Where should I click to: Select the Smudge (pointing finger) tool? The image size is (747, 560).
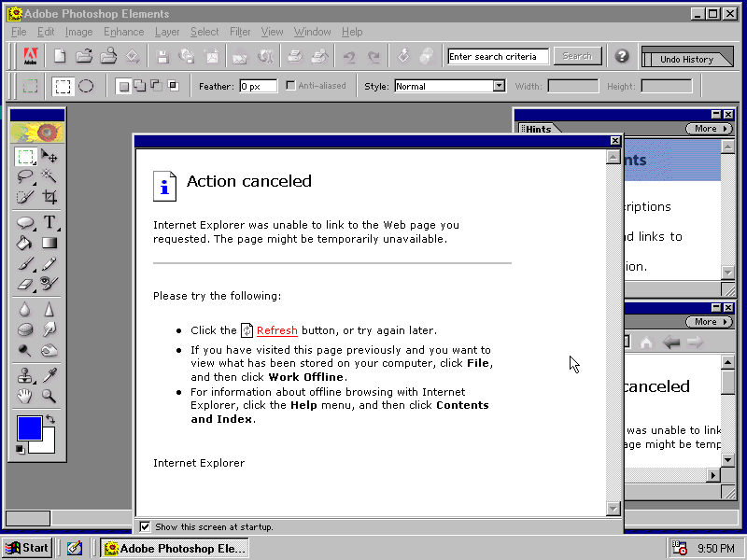click(x=49, y=329)
